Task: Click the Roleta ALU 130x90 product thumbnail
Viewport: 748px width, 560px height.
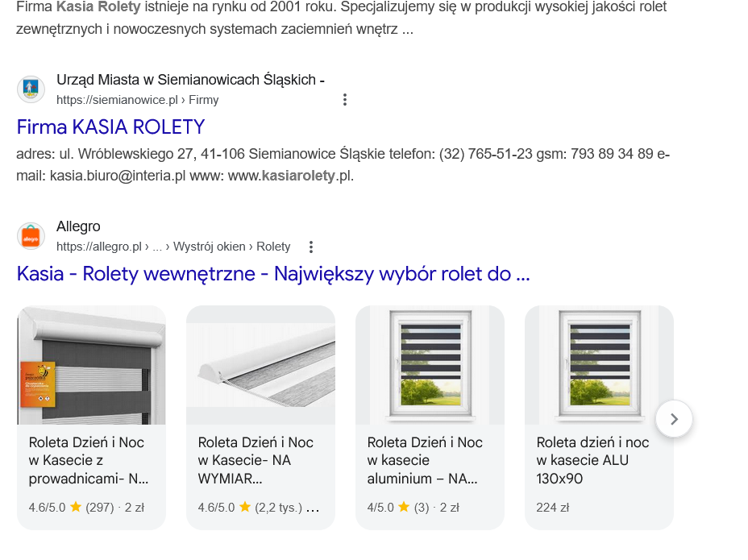Action: (598, 365)
